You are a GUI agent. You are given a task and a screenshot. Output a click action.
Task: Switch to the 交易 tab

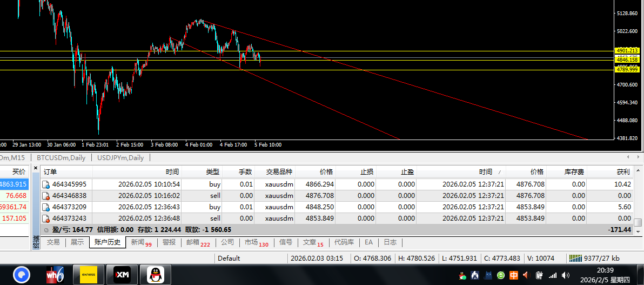tap(53, 243)
